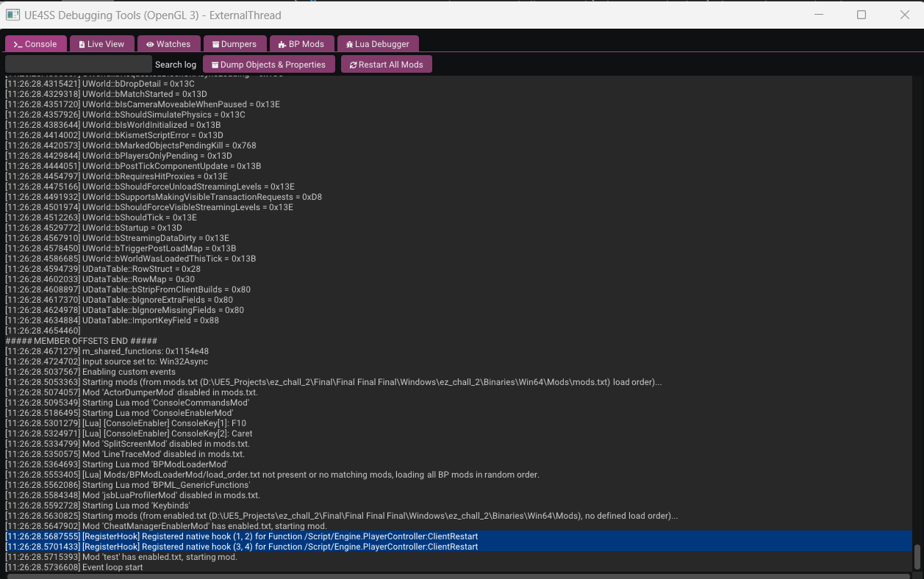
Task: Click the 'MEMBER OFFSETS END' log line
Action: click(81, 341)
